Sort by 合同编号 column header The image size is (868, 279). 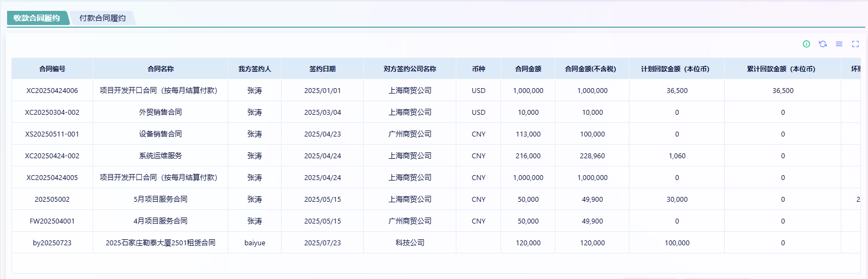(52, 69)
